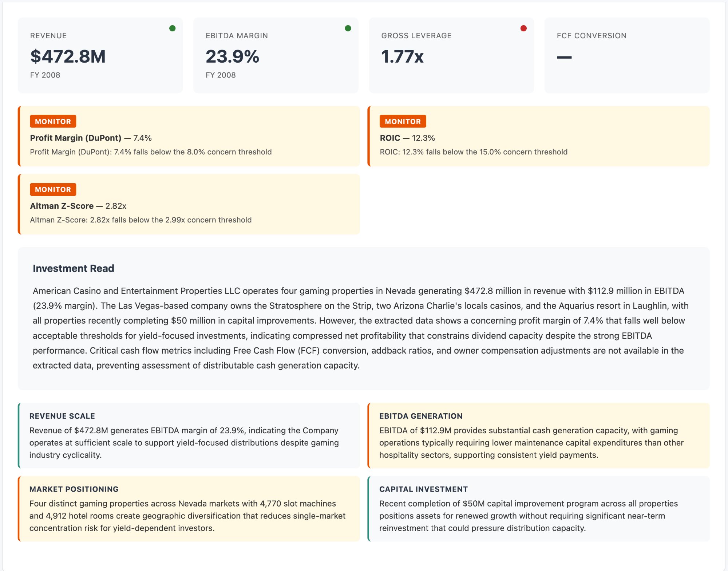728x571 pixels.
Task: Click the orange accent bar on Market Positioning card
Action: pyautogui.click(x=19, y=510)
